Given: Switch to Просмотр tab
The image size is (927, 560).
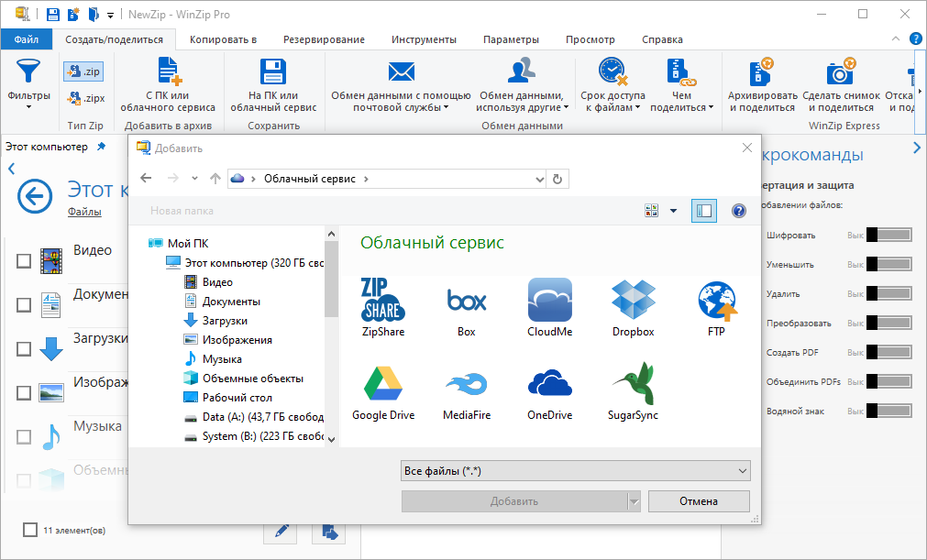Looking at the screenshot, I should click(x=590, y=39).
